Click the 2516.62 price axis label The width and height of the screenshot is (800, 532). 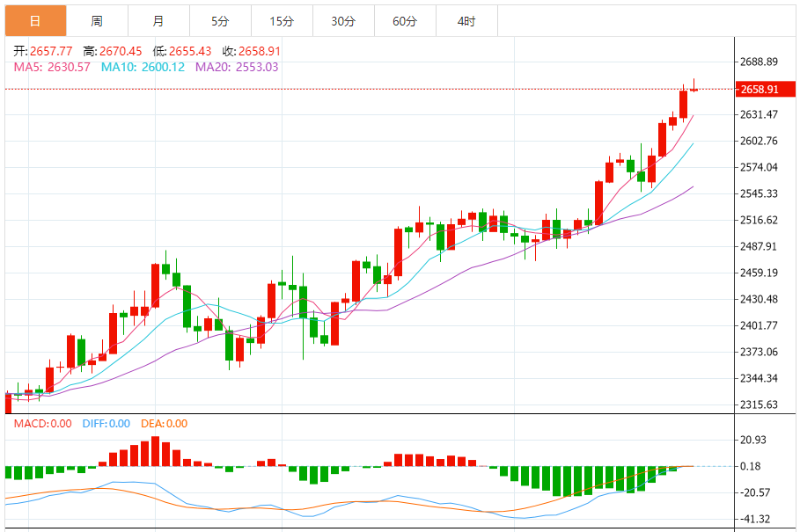tap(760, 220)
